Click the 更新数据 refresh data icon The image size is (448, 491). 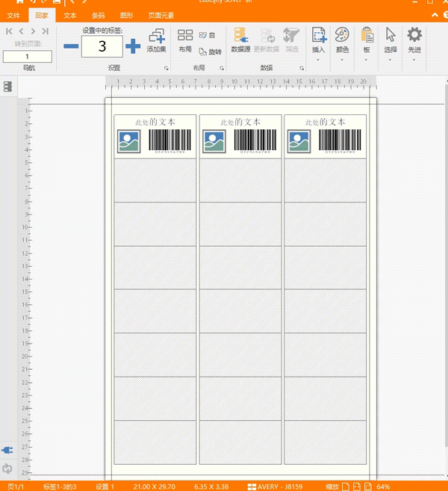[267, 40]
